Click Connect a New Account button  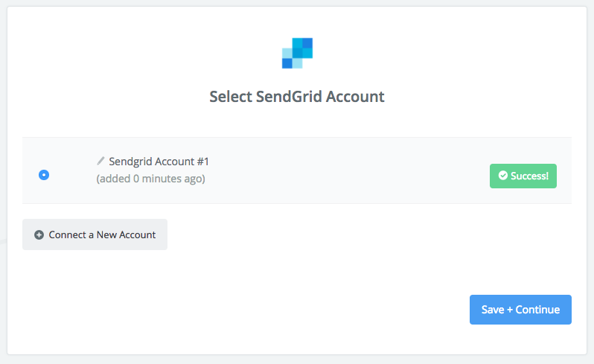[x=95, y=234]
